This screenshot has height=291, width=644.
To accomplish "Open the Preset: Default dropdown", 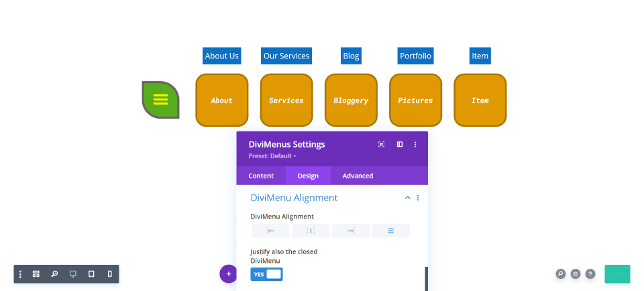I will pyautogui.click(x=272, y=156).
